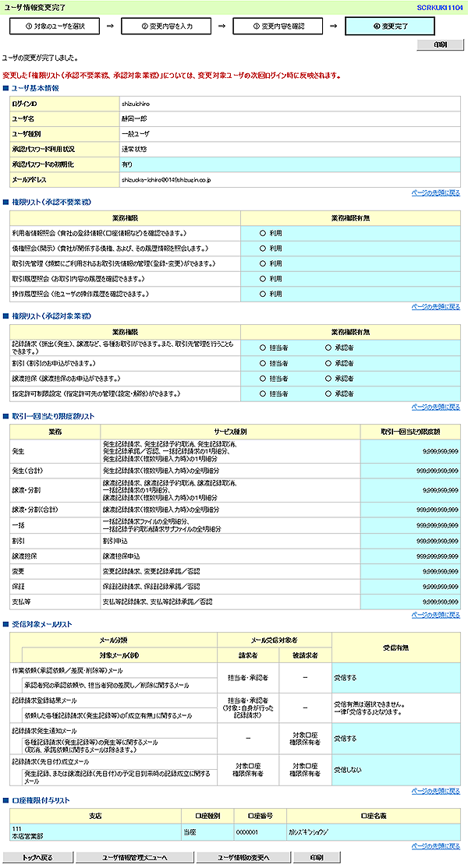Click ページの先頭に戻る link under 承認不要業務 list
The image size is (468, 868).
click(435, 307)
